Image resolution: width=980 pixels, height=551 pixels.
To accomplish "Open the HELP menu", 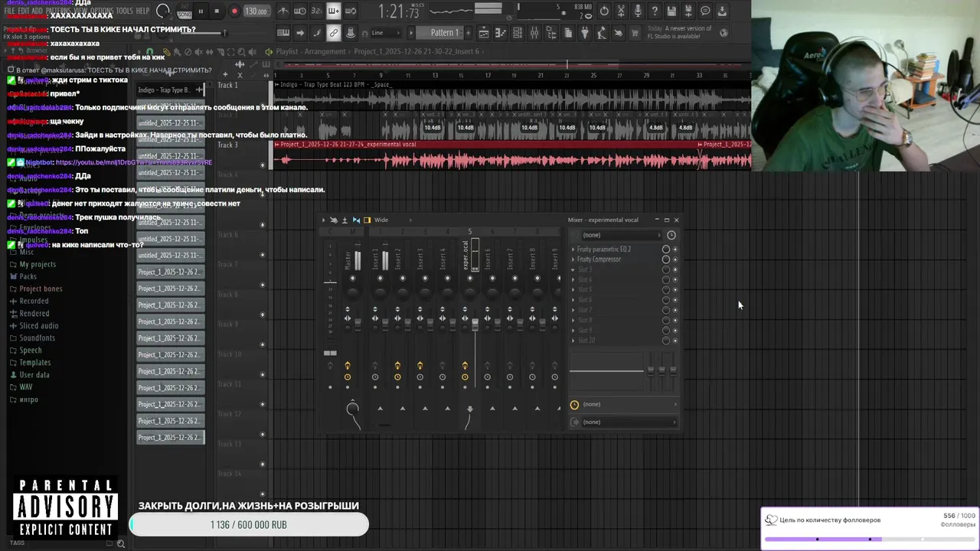I will click(142, 11).
